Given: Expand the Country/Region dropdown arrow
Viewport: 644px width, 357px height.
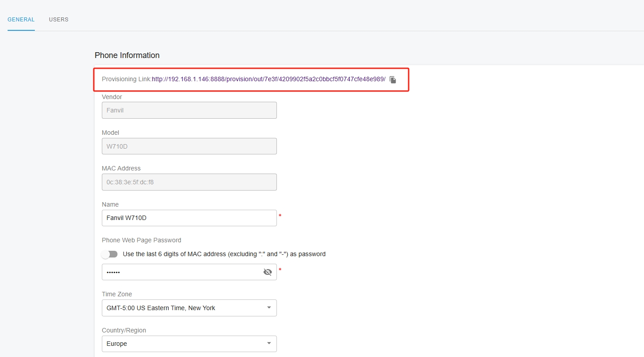Looking at the screenshot, I should click(269, 343).
